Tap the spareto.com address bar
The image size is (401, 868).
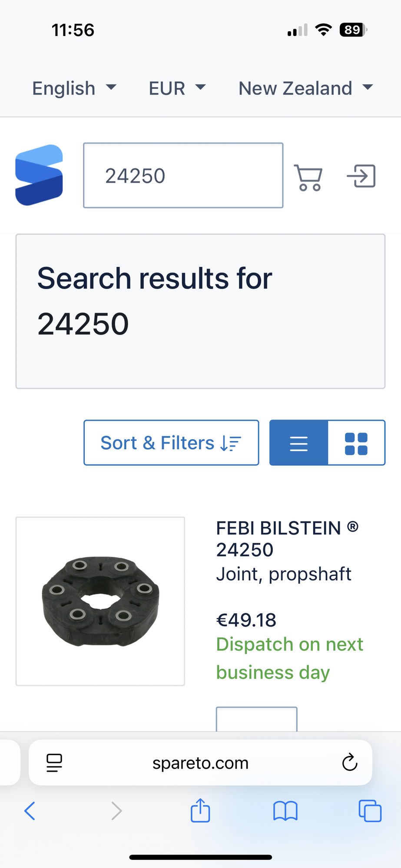(200, 763)
